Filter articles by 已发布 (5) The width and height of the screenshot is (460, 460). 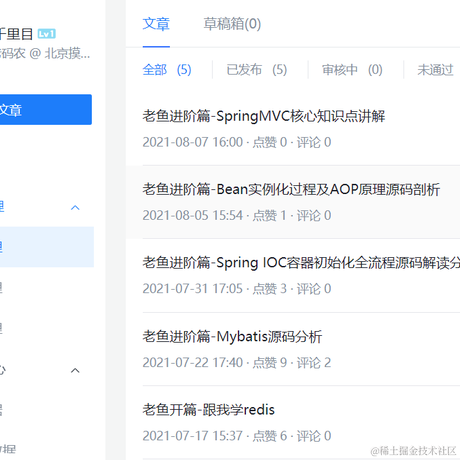point(257,70)
